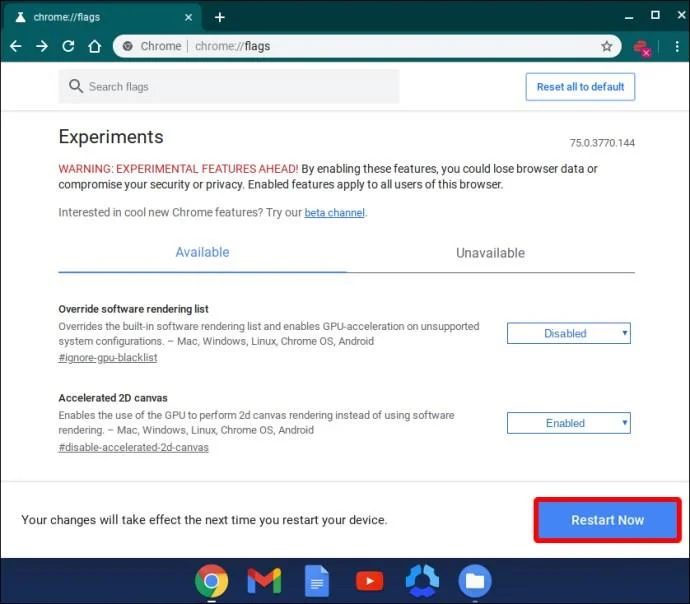Open the Chrome three-dot menu

pos(677,46)
